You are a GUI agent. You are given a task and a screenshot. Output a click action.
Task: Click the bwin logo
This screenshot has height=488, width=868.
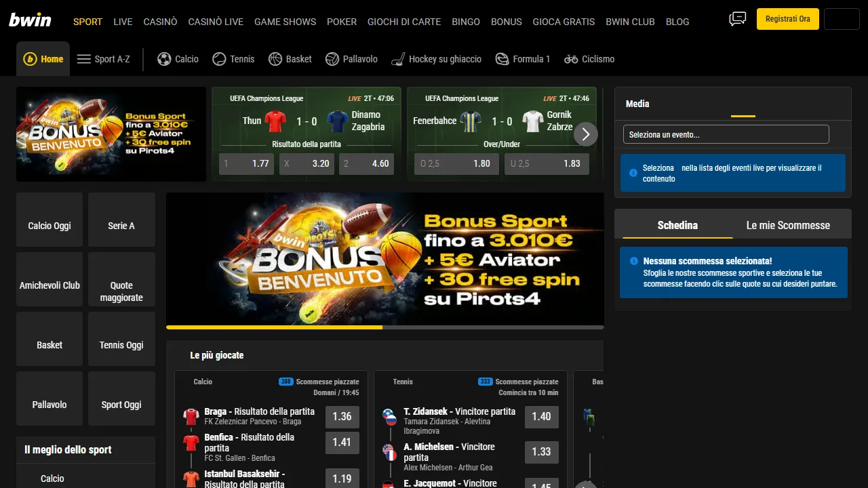[x=30, y=20]
